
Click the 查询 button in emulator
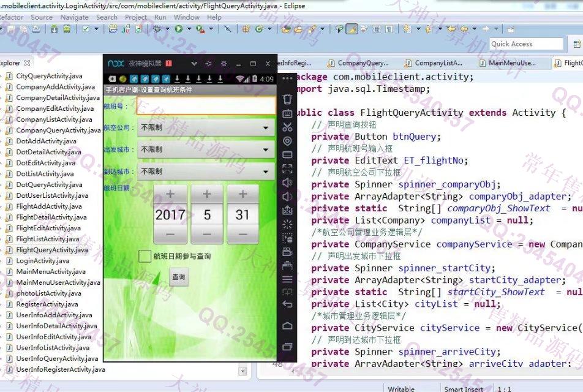[179, 277]
